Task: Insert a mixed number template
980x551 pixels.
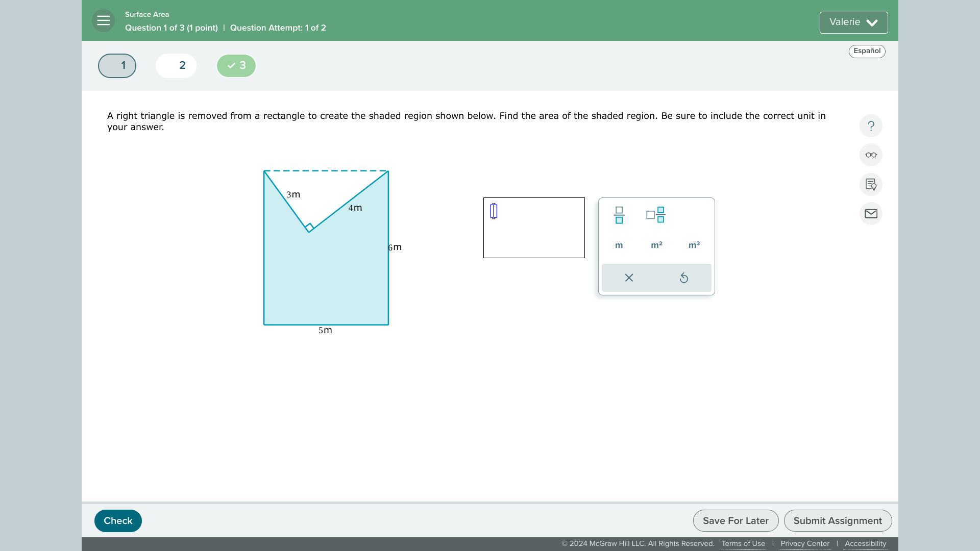Action: [656, 215]
